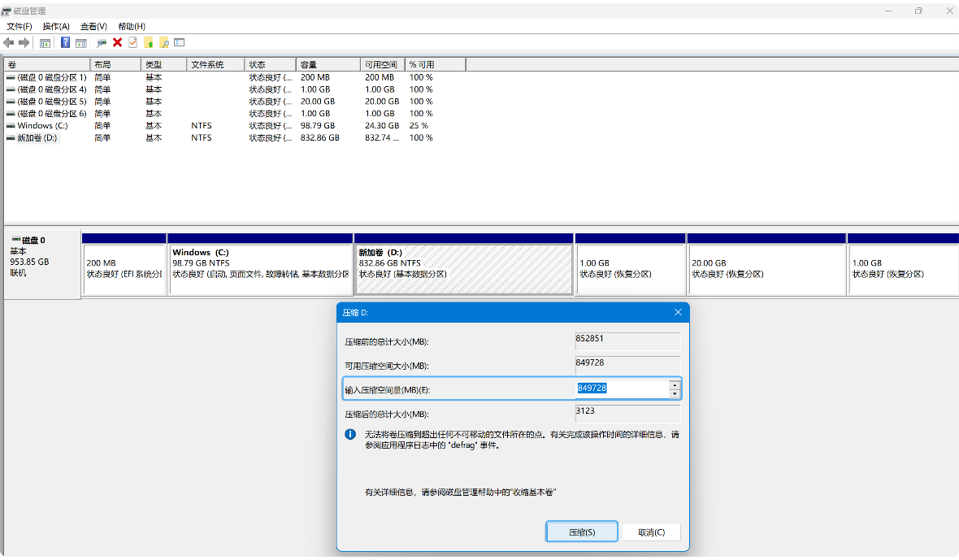Click the Forward arrow toolbar icon
The width and height of the screenshot is (959, 560).
24,42
